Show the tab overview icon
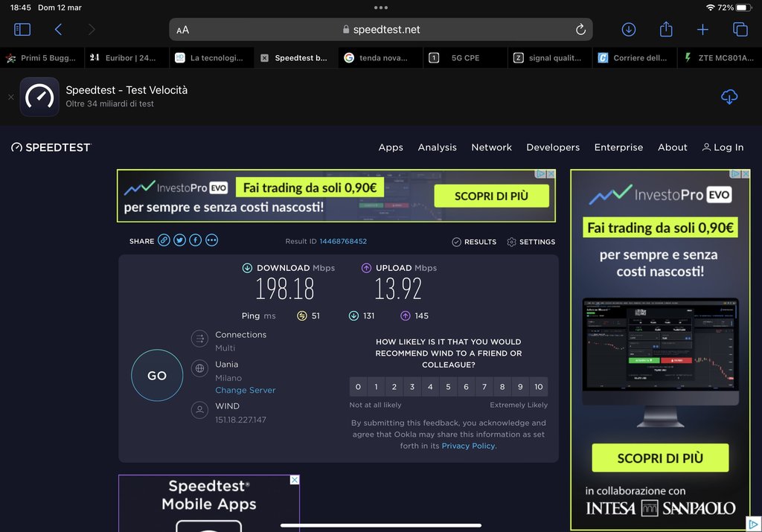Image resolution: width=762 pixels, height=532 pixels. 740,30
